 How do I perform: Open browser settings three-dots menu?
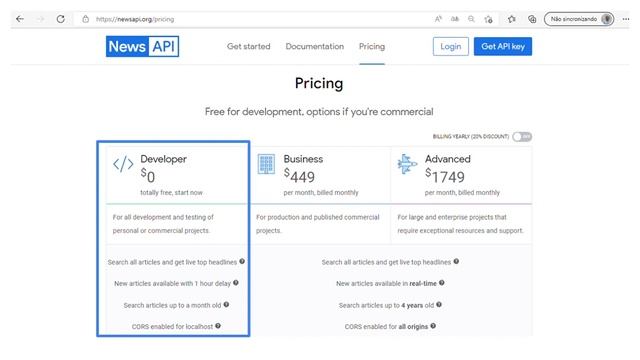click(626, 19)
